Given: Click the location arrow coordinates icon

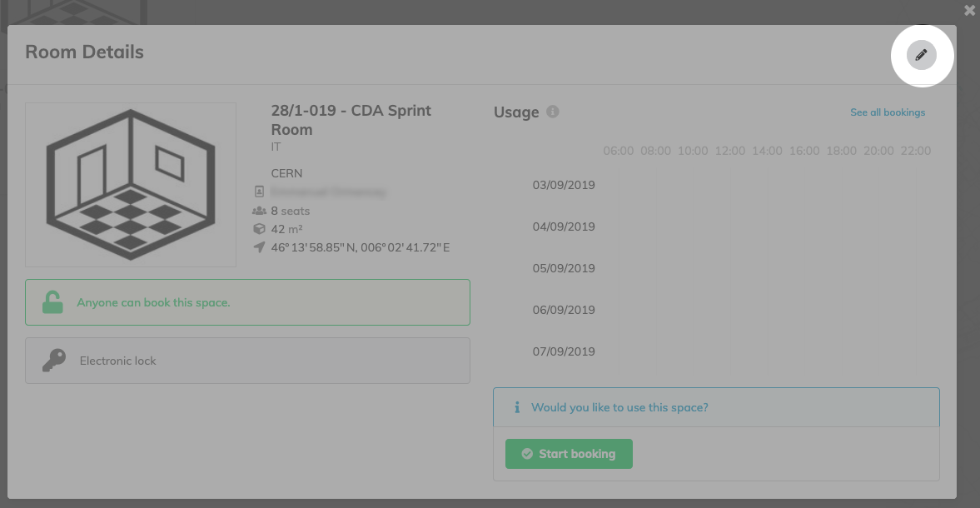Looking at the screenshot, I should (260, 247).
